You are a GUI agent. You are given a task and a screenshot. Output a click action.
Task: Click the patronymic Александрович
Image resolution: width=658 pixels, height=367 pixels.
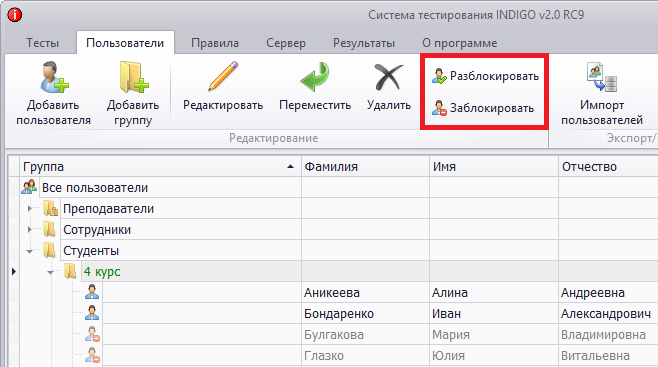click(606, 314)
